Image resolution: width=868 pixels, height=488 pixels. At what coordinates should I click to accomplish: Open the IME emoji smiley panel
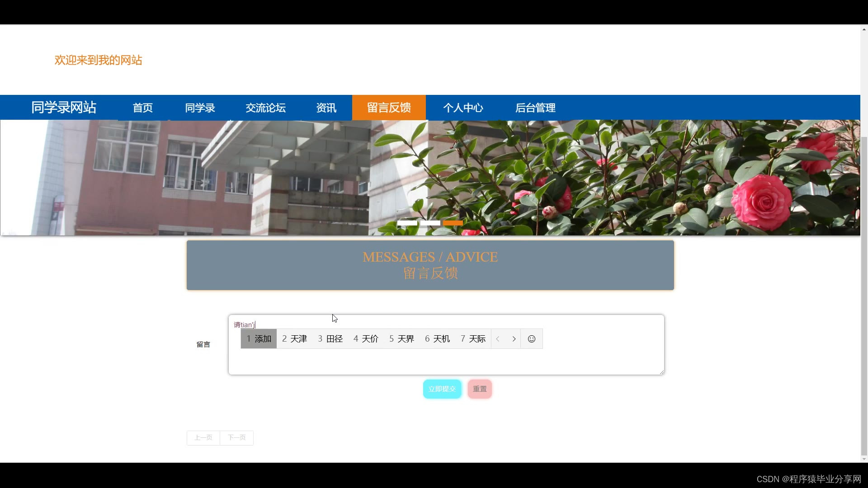532,339
